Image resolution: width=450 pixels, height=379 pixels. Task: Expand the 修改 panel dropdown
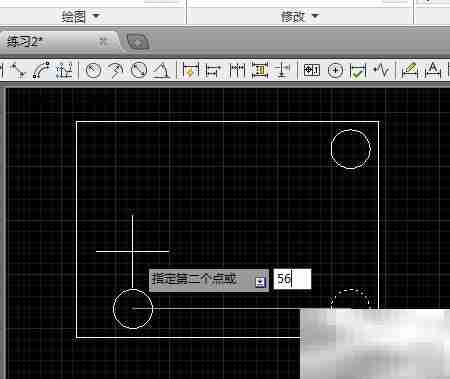click(315, 16)
